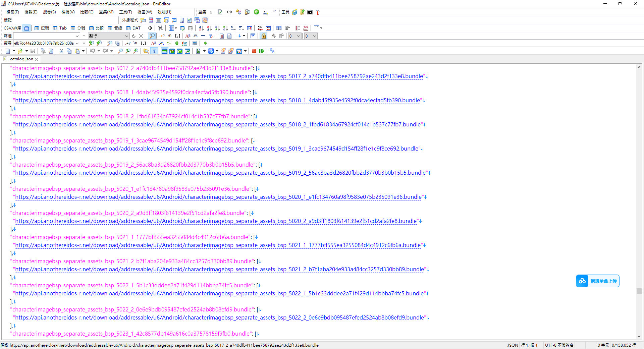Click the red Stop macro icon
Image resolution: width=644 pixels, height=349 pixels.
click(254, 51)
